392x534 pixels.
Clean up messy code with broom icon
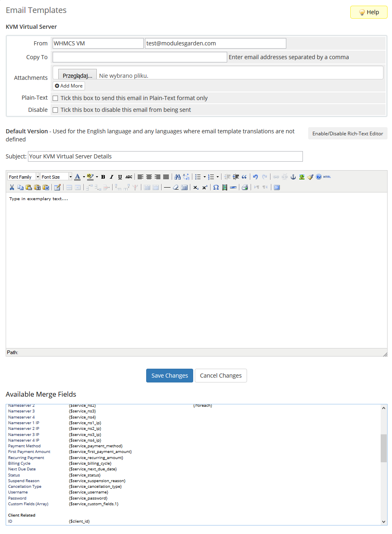point(310,177)
